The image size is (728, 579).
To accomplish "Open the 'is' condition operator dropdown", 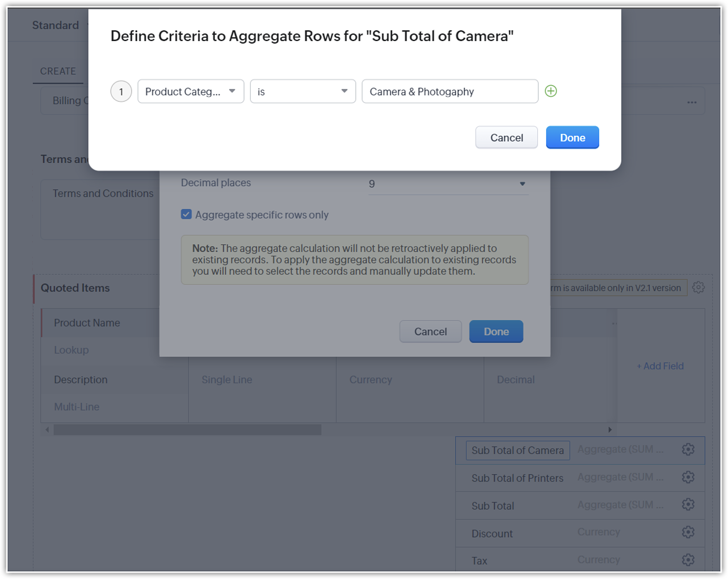I will coord(302,91).
